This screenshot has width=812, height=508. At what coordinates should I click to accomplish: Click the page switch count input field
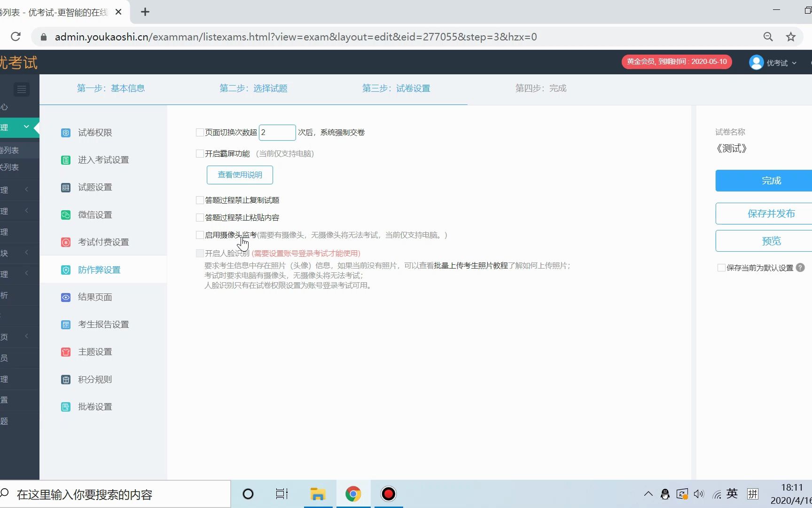pyautogui.click(x=277, y=133)
